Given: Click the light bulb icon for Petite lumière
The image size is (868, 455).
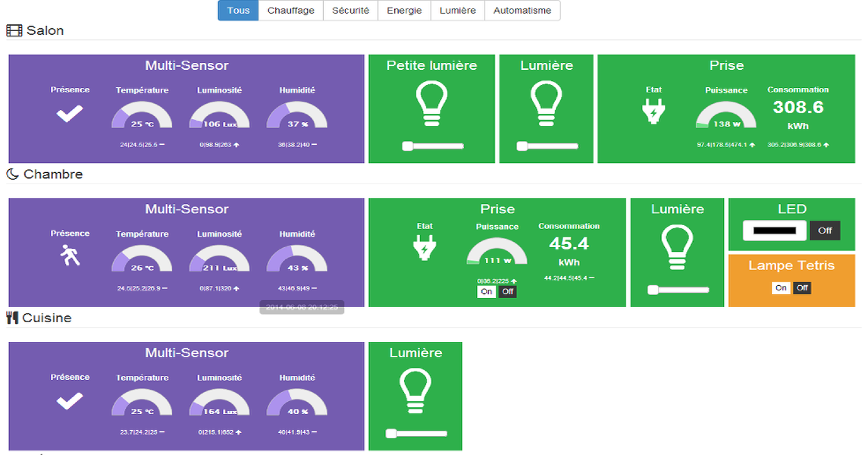Looking at the screenshot, I should tap(432, 103).
